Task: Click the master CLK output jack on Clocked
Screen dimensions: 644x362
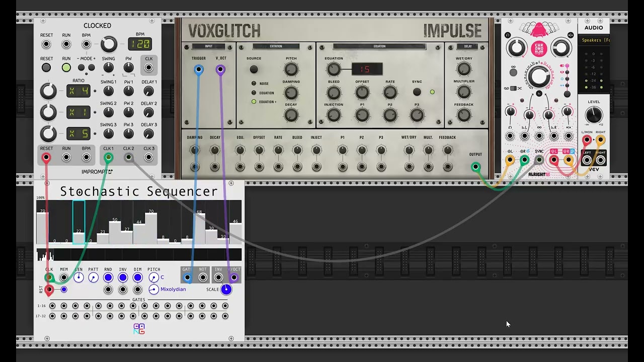Action: (x=149, y=67)
